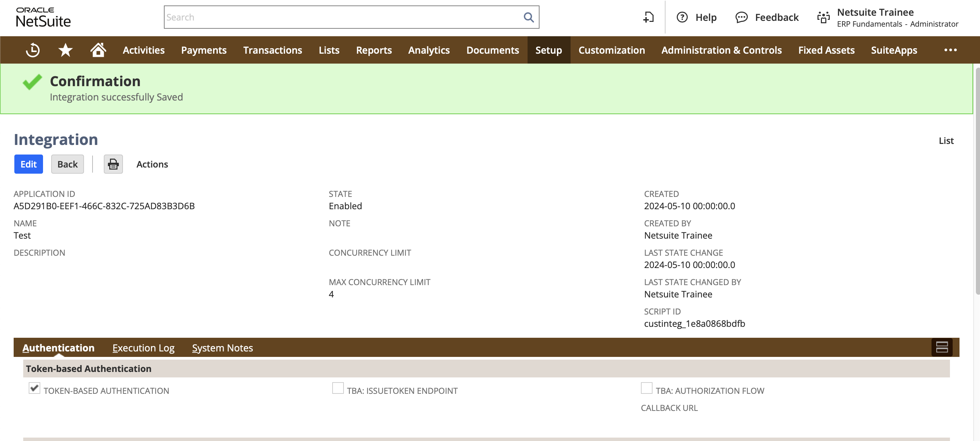Viewport: 980px width, 441px height.
Task: Click the Create New page icon
Action: coord(648,17)
